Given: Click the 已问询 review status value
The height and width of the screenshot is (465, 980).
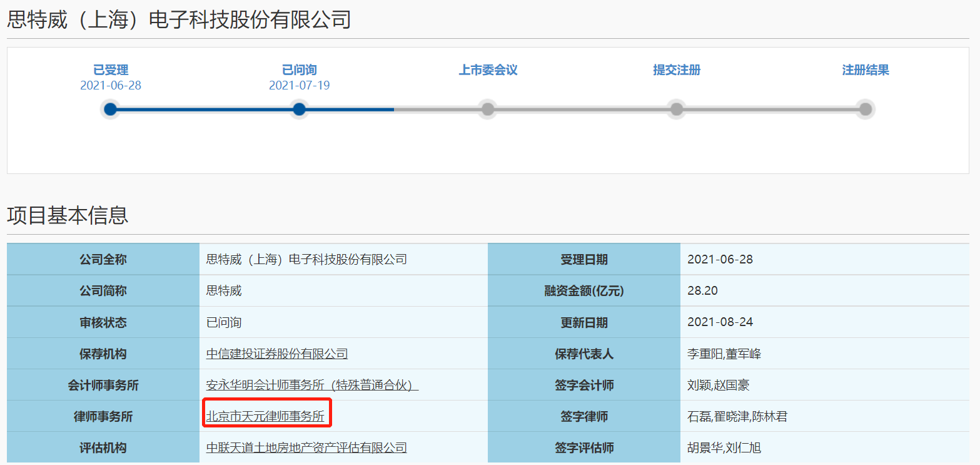Looking at the screenshot, I should pyautogui.click(x=224, y=323).
